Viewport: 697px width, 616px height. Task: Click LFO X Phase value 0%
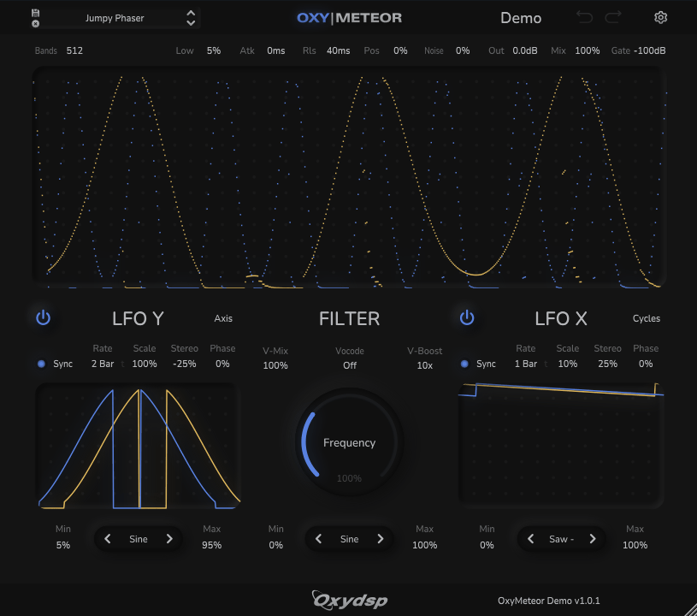point(646,364)
